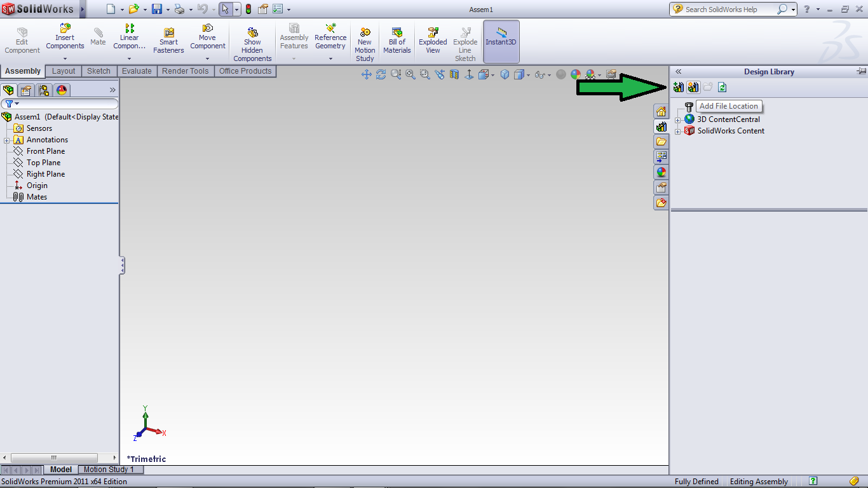Click the tree filter funnel icon
This screenshot has width=868, height=488.
coord(9,104)
